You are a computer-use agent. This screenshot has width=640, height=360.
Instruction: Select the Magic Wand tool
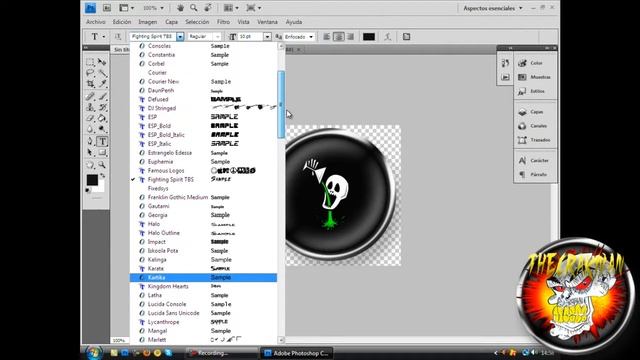(x=102, y=73)
